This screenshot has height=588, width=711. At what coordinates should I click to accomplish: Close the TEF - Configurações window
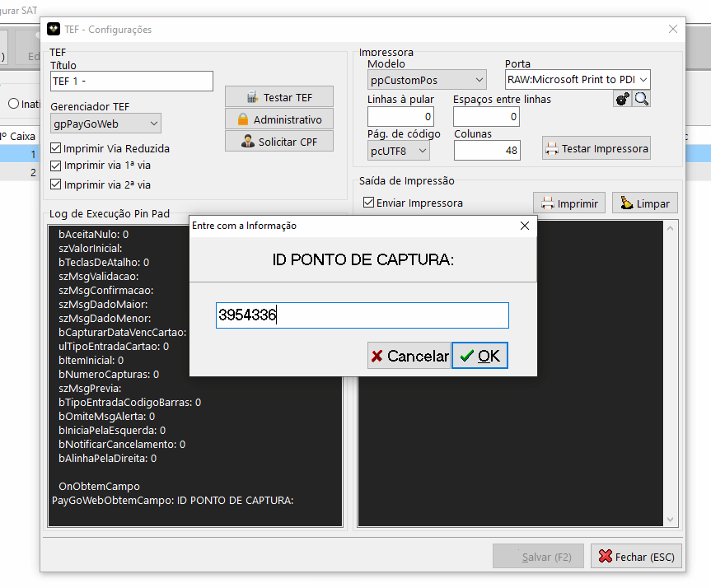pyautogui.click(x=673, y=29)
